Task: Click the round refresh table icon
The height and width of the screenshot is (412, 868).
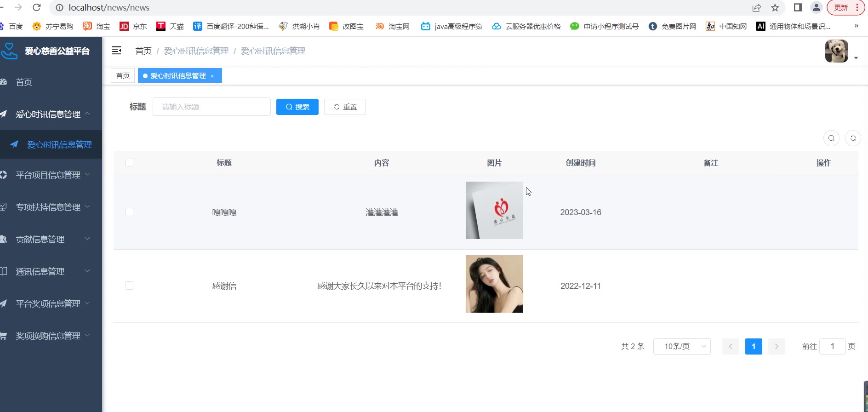Action: tap(853, 138)
